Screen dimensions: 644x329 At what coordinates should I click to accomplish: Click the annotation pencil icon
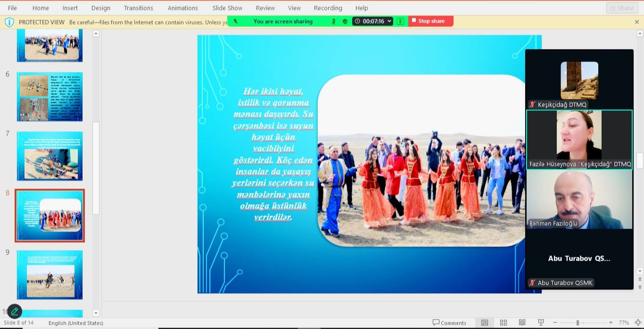(x=15, y=311)
